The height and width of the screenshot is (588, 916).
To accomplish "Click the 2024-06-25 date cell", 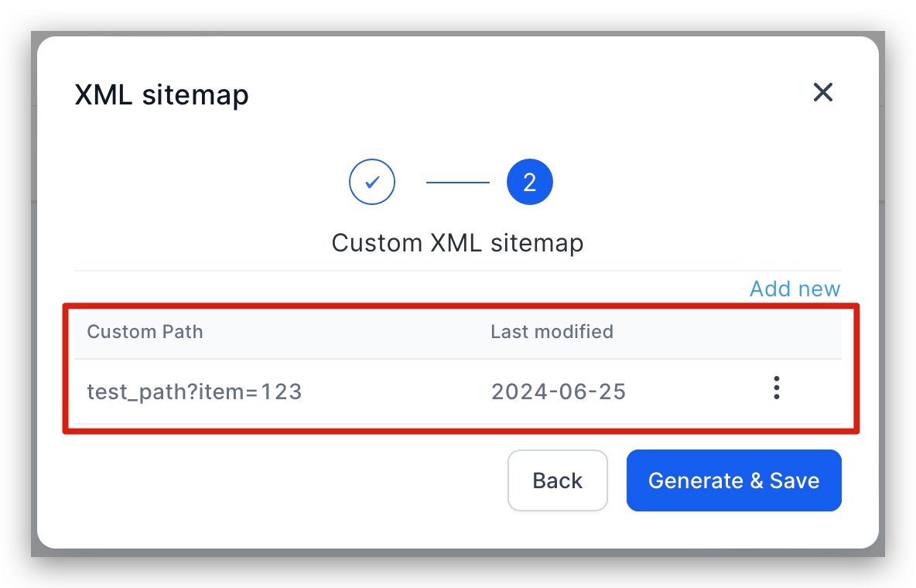I will click(x=558, y=391).
